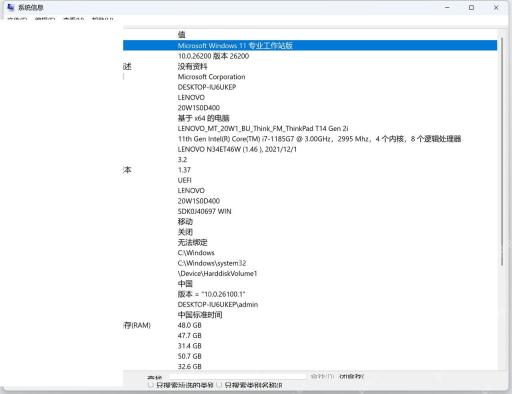Open the 查看 menu

(74, 18)
